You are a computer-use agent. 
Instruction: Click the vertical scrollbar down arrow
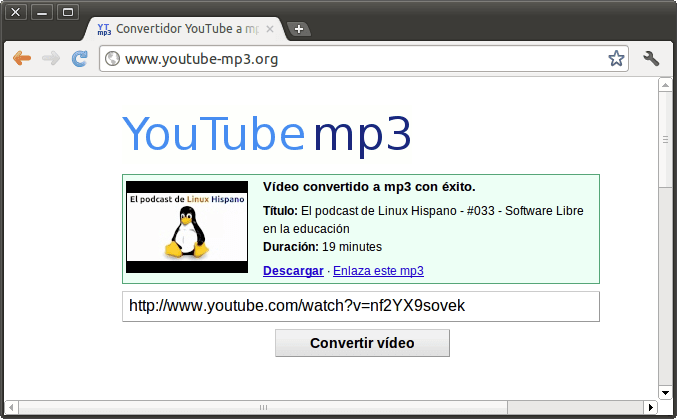point(665,393)
